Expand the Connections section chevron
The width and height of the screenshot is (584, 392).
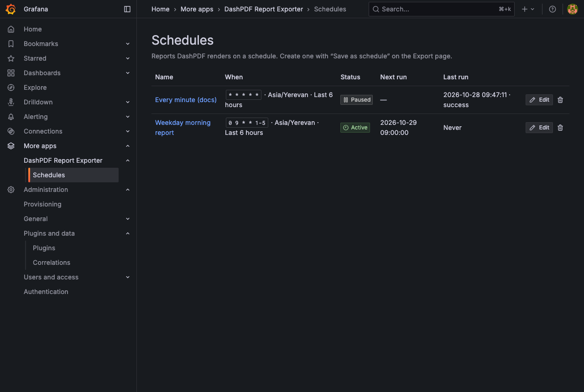click(x=128, y=131)
